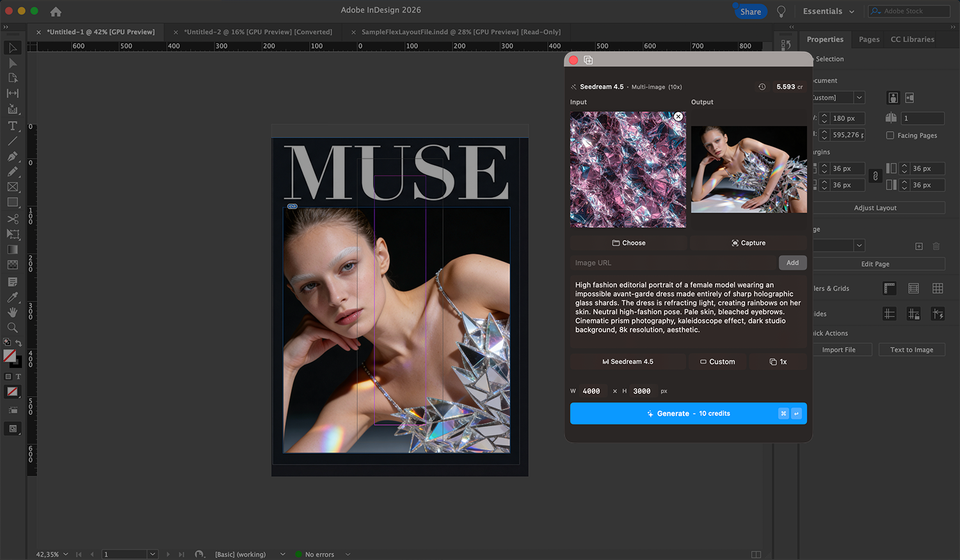The image size is (960, 560).
Task: Pick the Eyedropper tool
Action: tap(12, 297)
